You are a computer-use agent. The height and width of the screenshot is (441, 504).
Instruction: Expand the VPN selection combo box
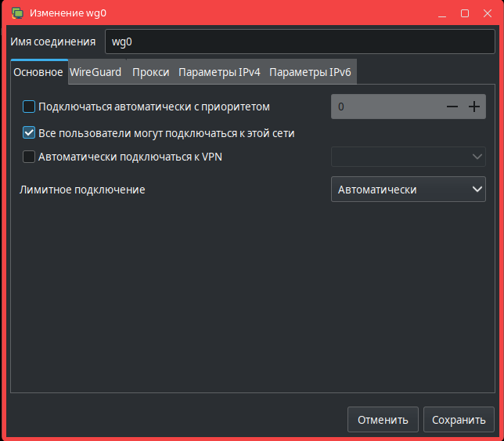[408, 157]
